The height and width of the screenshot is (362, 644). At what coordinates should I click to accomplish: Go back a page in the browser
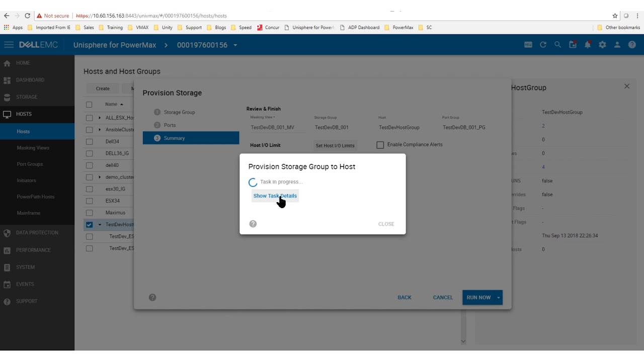point(7,16)
